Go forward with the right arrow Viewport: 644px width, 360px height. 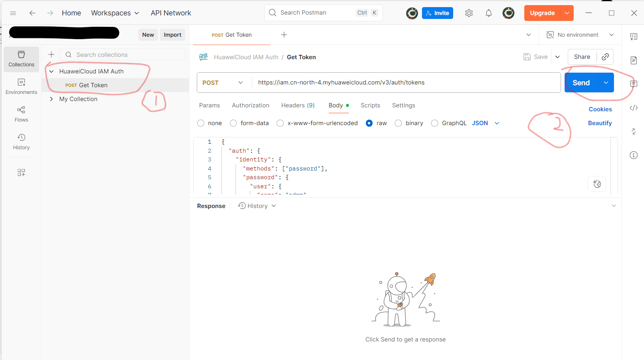(x=50, y=13)
